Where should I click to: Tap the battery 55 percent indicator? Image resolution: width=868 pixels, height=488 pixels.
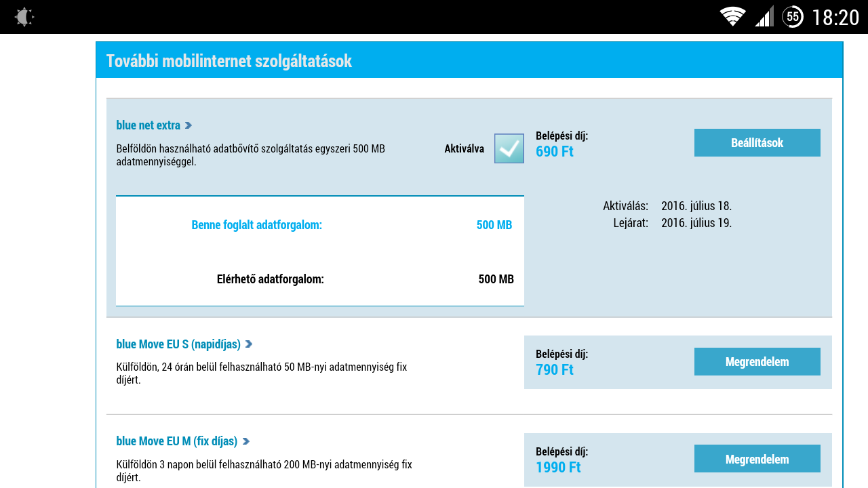[793, 16]
